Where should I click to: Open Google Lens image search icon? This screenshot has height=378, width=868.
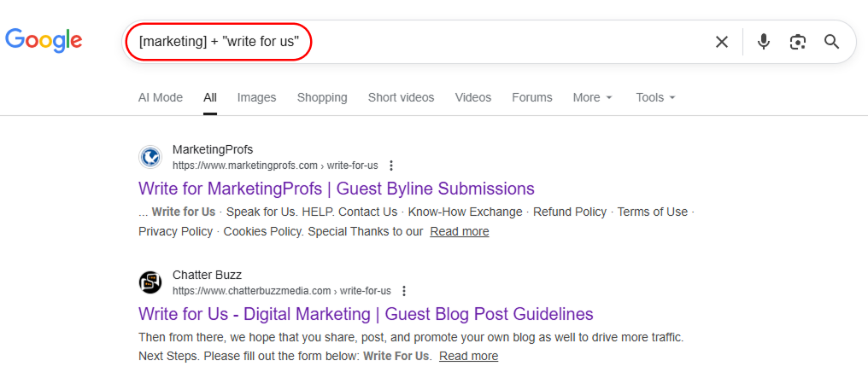coord(798,42)
